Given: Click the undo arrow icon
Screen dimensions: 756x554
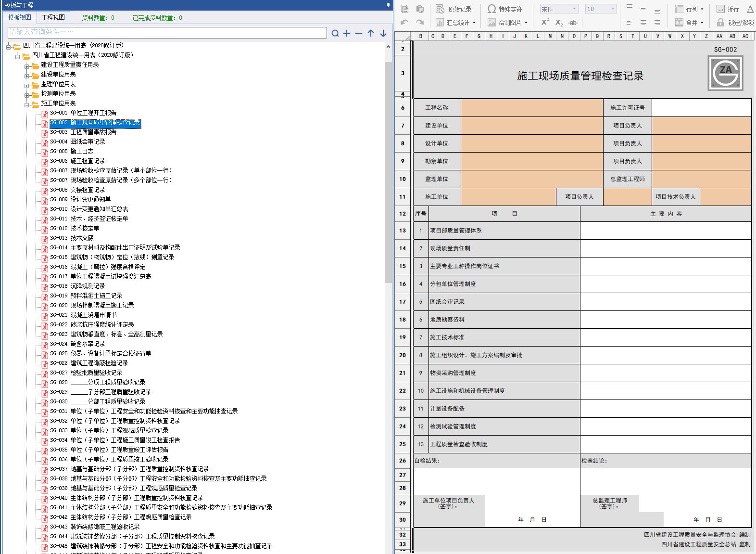Looking at the screenshot, I should (x=405, y=22).
